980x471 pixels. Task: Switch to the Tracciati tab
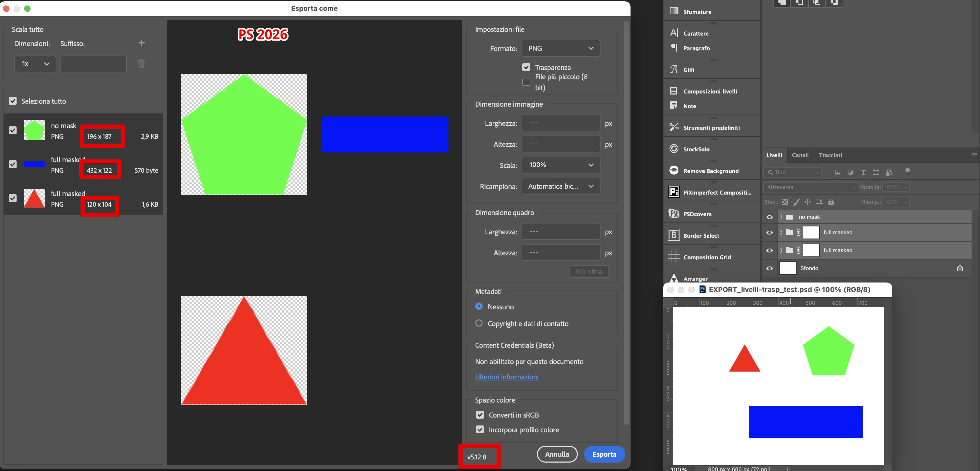pyautogui.click(x=830, y=155)
